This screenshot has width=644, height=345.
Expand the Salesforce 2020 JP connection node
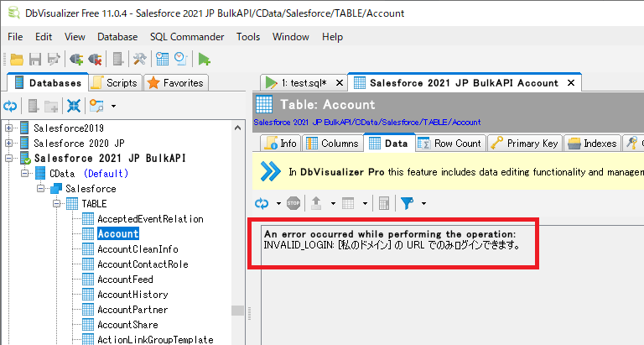coord(8,143)
